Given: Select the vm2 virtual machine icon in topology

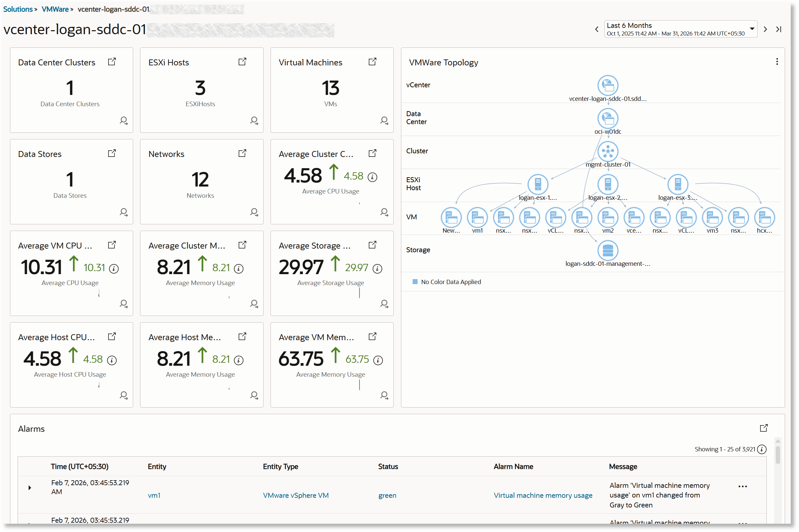Looking at the screenshot, I should coord(607,217).
